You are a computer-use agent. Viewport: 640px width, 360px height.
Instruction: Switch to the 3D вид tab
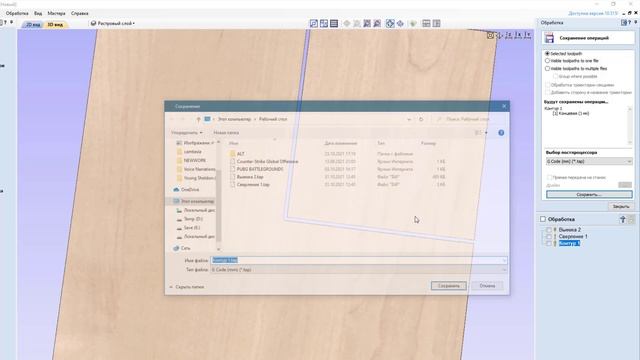pos(55,24)
